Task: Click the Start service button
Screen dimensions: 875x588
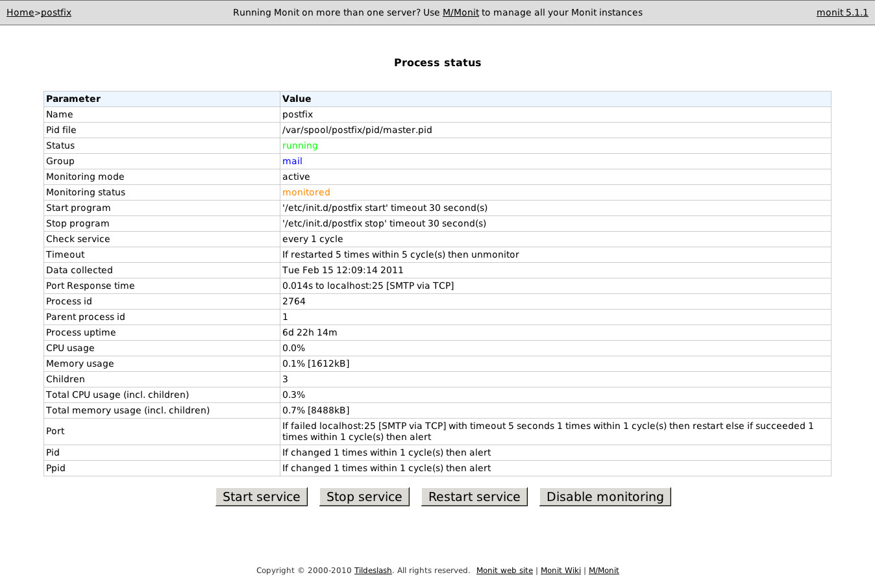Action: (x=262, y=496)
